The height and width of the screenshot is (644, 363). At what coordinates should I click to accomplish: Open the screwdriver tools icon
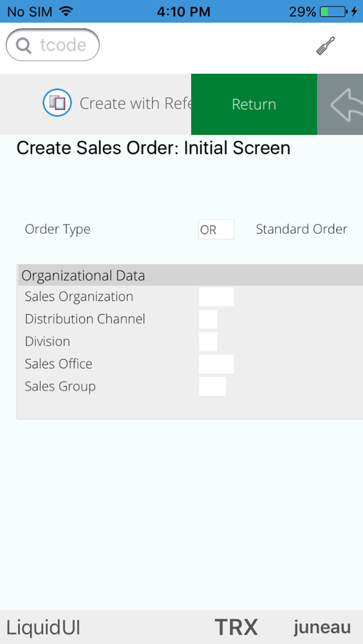pyautogui.click(x=325, y=46)
